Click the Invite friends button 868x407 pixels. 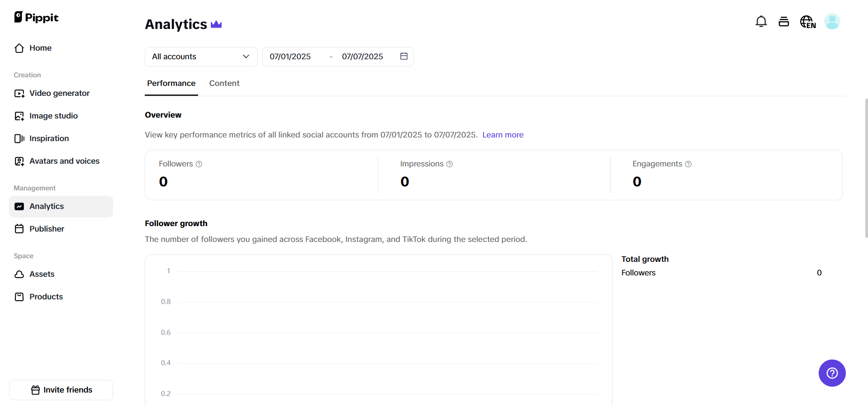61,390
